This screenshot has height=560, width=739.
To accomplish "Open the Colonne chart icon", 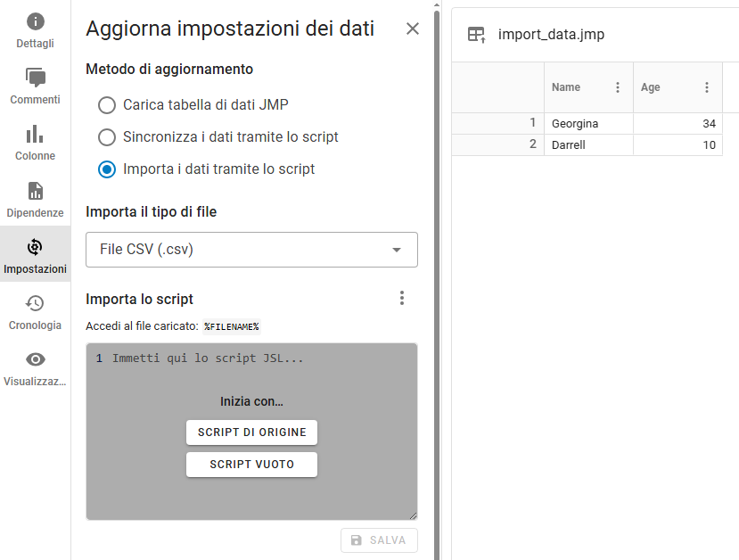I will click(x=35, y=135).
